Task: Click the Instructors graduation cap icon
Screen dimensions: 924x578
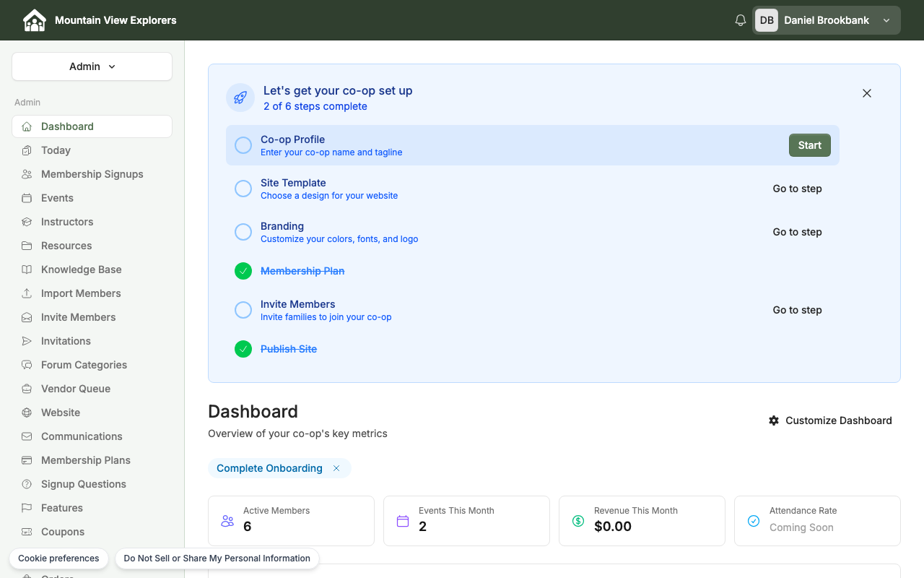Action: 27,222
